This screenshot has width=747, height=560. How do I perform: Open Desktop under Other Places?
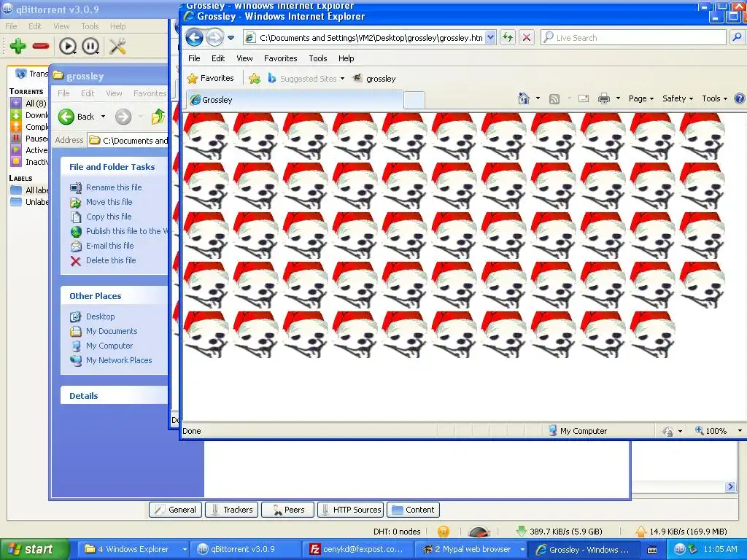100,316
